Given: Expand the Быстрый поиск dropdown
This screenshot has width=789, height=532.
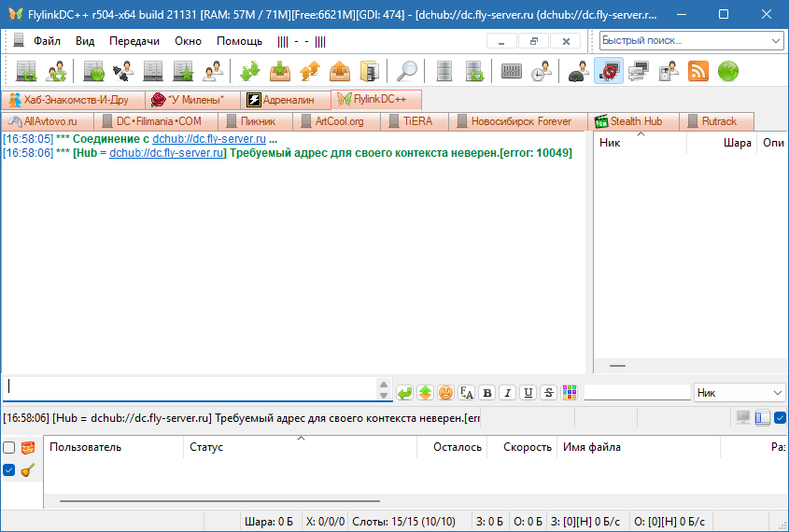Looking at the screenshot, I should pos(775,41).
